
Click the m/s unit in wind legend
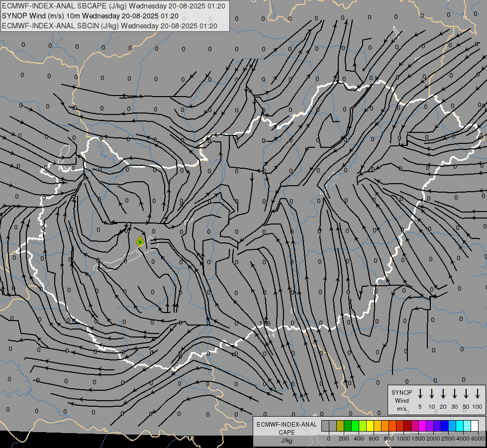401,409
